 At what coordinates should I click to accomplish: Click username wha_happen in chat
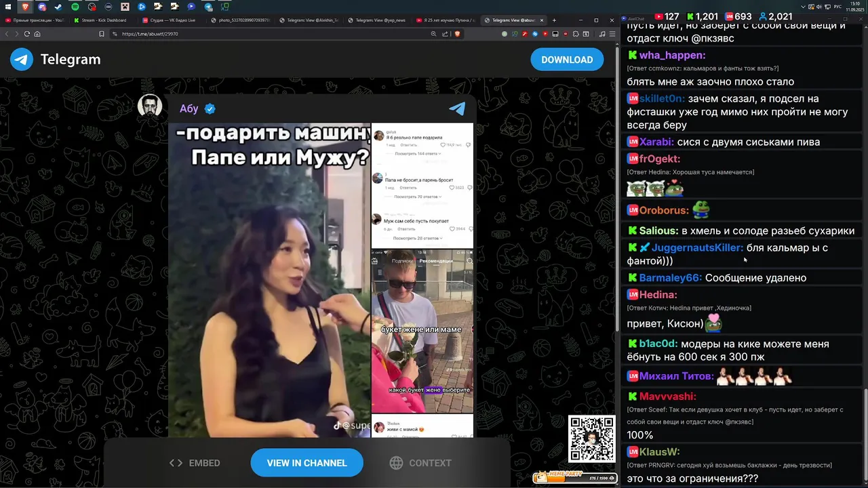pos(672,56)
